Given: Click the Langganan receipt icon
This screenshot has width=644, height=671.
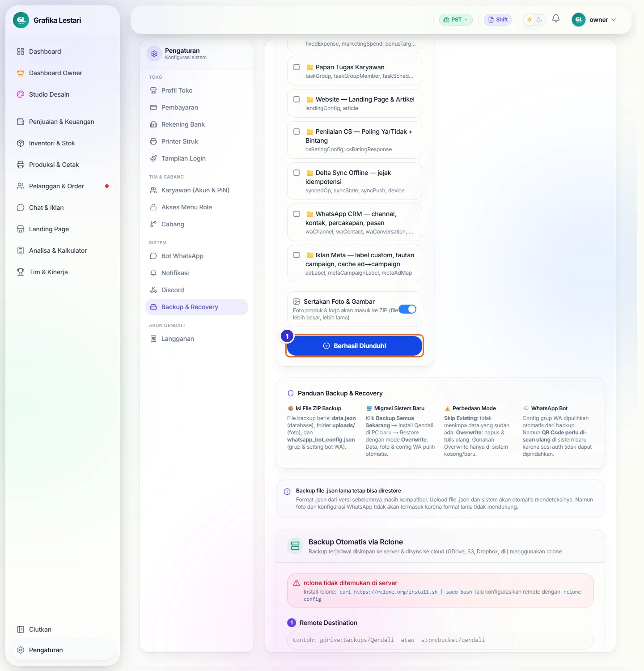Looking at the screenshot, I should [153, 339].
